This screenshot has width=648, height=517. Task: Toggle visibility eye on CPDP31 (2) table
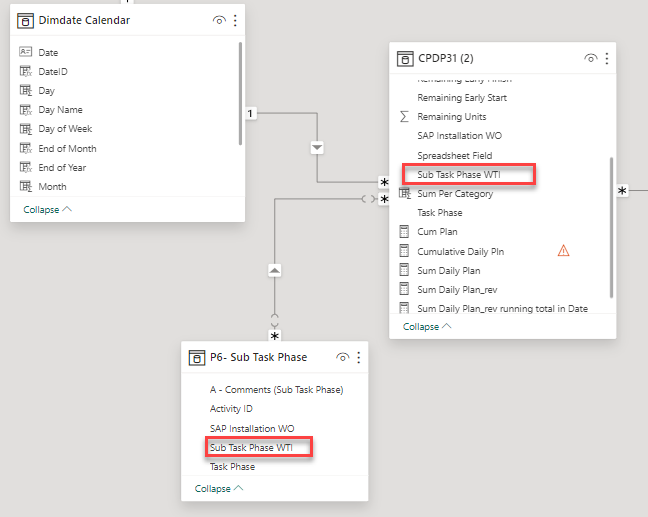[x=591, y=58]
